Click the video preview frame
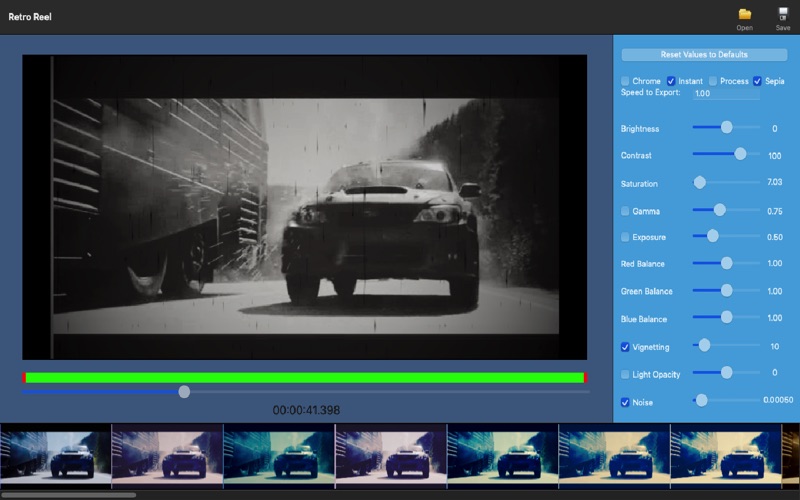Image resolution: width=800 pixels, height=500 pixels. [305, 207]
